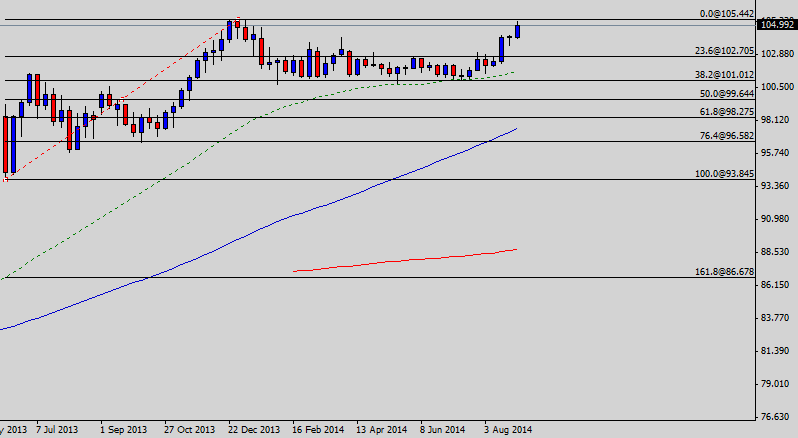The height and width of the screenshot is (438, 798).
Task: Click the 76.630 price axis label
Action: coord(777,416)
